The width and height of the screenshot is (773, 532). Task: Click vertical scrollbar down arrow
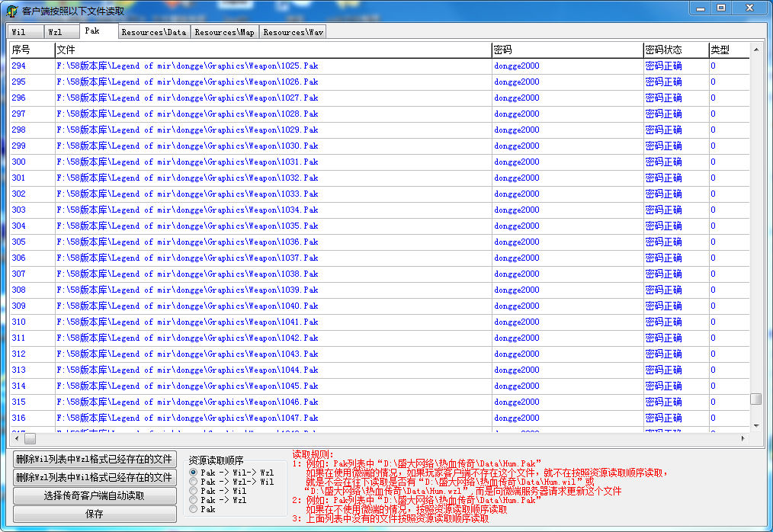[755, 425]
